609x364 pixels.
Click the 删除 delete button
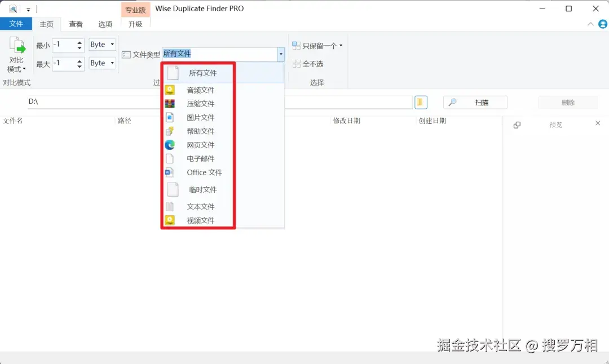[x=568, y=103]
